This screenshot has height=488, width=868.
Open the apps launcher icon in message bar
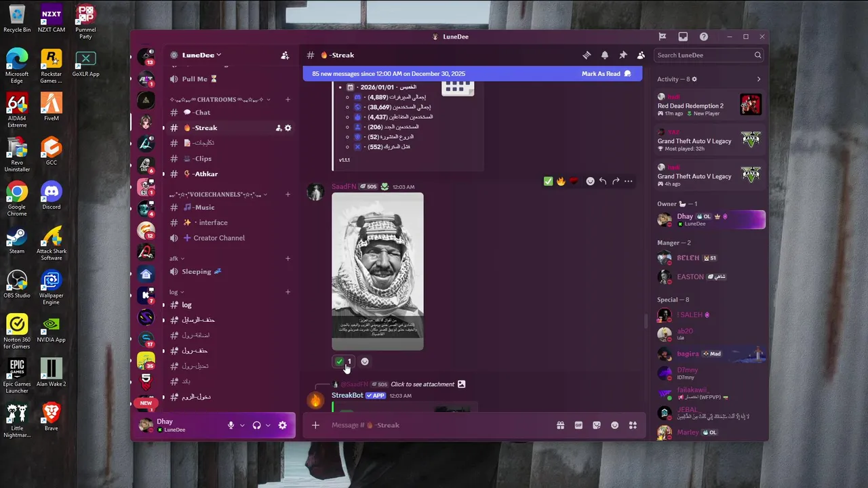pos(633,426)
